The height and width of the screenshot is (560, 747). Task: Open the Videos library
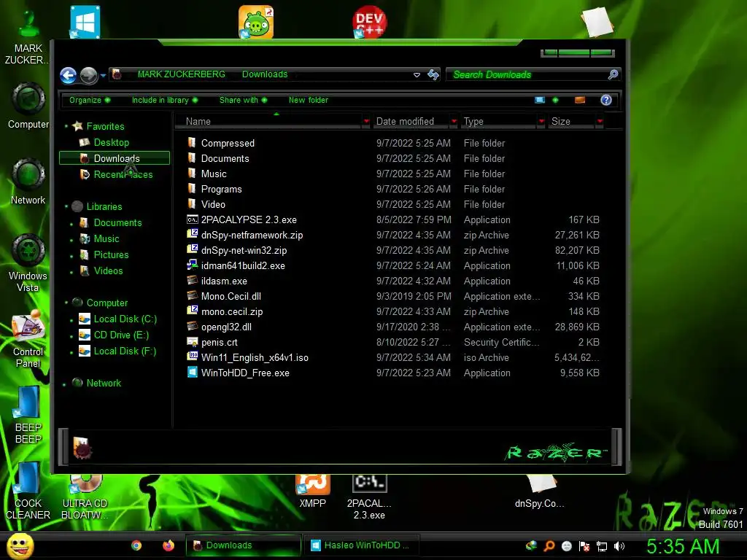click(108, 271)
